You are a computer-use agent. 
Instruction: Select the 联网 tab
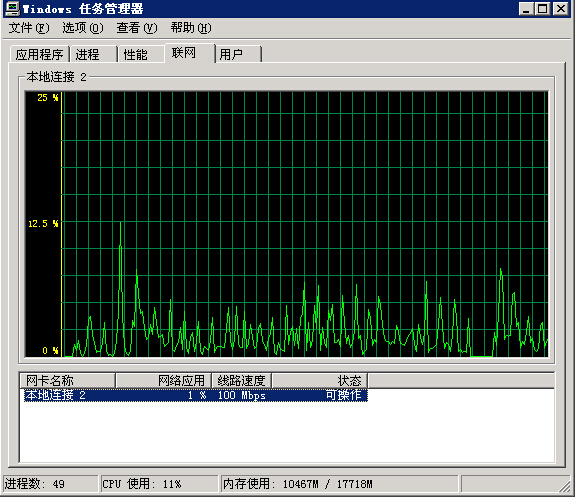pos(189,53)
